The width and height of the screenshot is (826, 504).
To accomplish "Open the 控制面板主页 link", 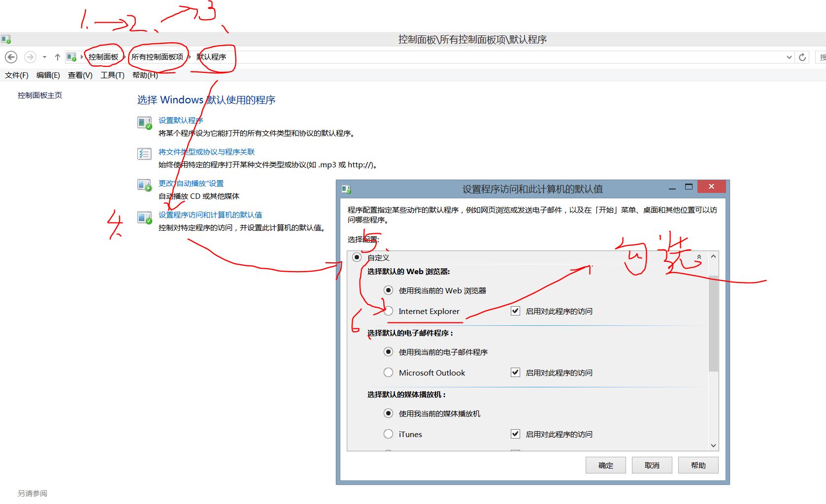I will [40, 95].
